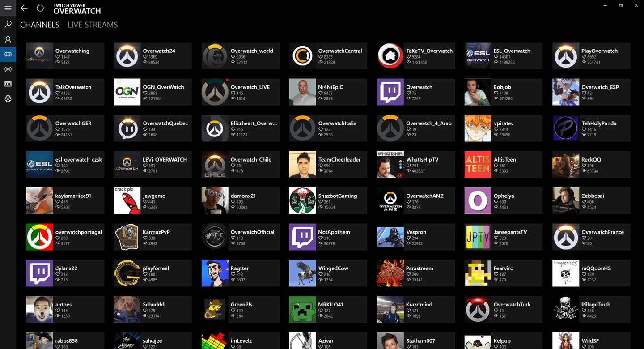Open the LEVi_OVERWATCH channel name
The height and width of the screenshot is (349, 644).
[x=165, y=160]
